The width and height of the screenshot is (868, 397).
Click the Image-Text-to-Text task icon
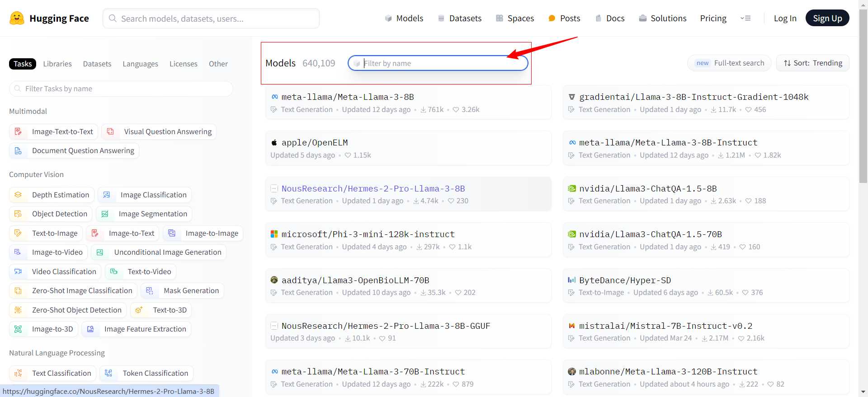(18, 131)
